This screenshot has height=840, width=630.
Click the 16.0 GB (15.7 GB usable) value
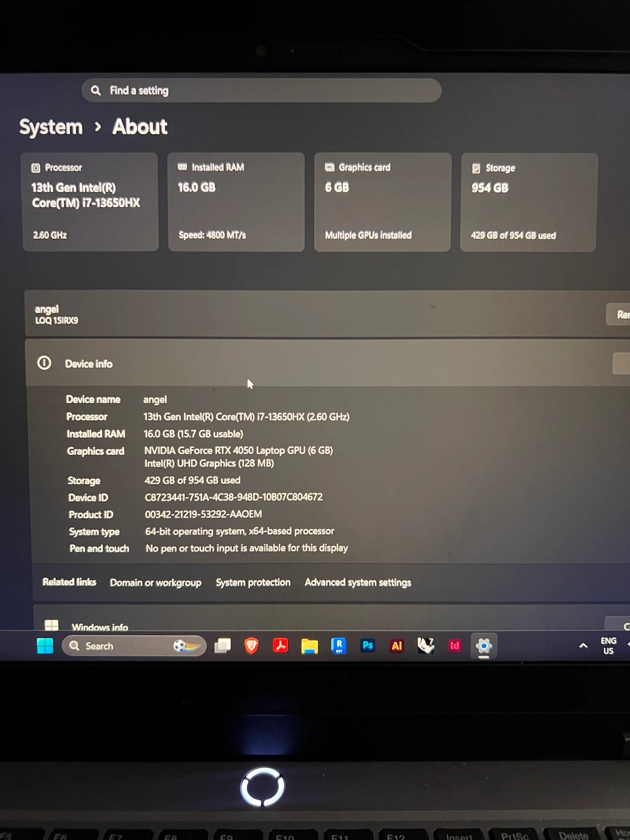(x=194, y=434)
